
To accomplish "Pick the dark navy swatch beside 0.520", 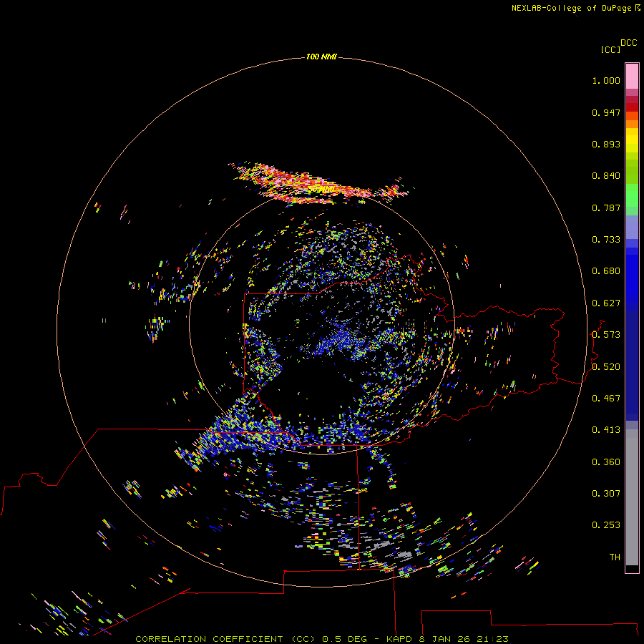I will [632, 366].
